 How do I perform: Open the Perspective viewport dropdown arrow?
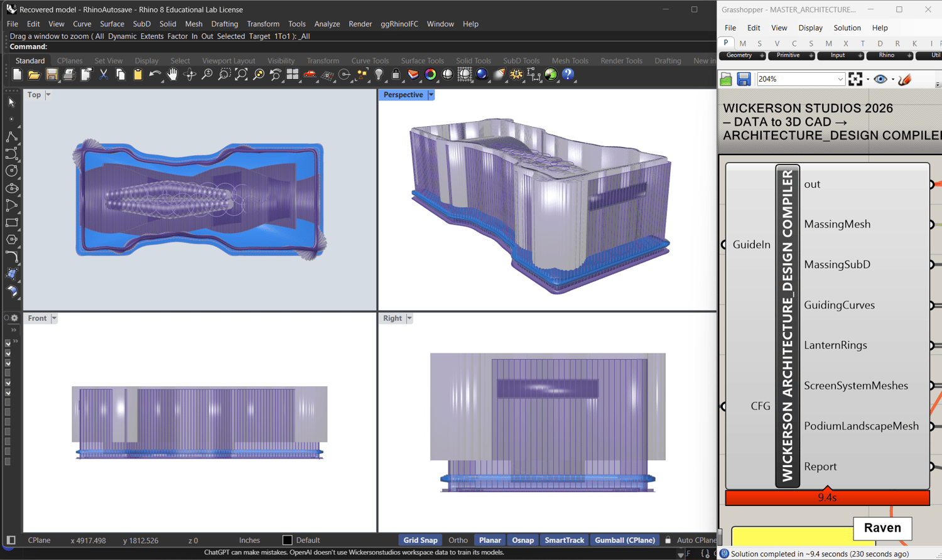(431, 95)
